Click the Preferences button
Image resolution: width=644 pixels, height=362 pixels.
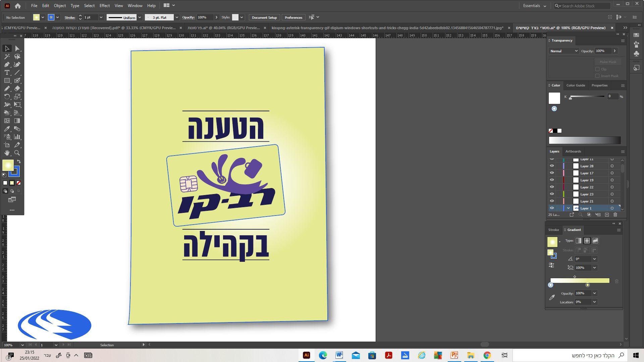click(x=293, y=17)
